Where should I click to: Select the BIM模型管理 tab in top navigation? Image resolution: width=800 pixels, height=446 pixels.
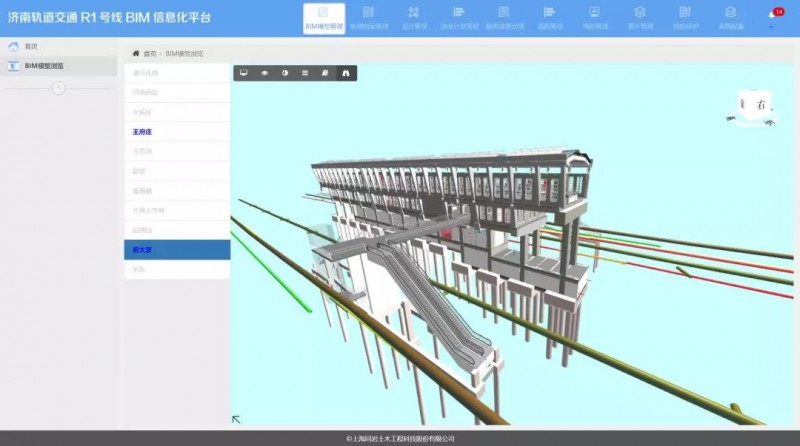pyautogui.click(x=324, y=18)
